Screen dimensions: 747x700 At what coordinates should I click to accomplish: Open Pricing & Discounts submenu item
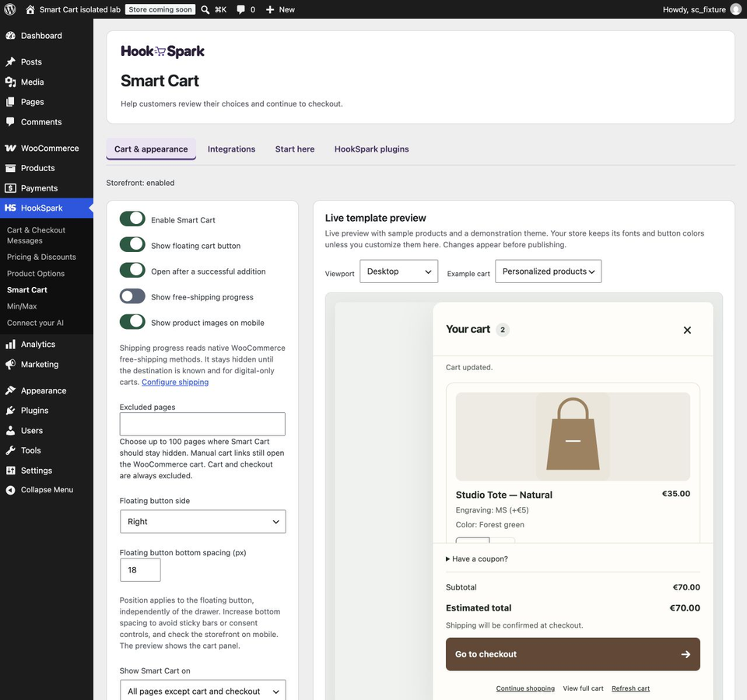click(41, 257)
